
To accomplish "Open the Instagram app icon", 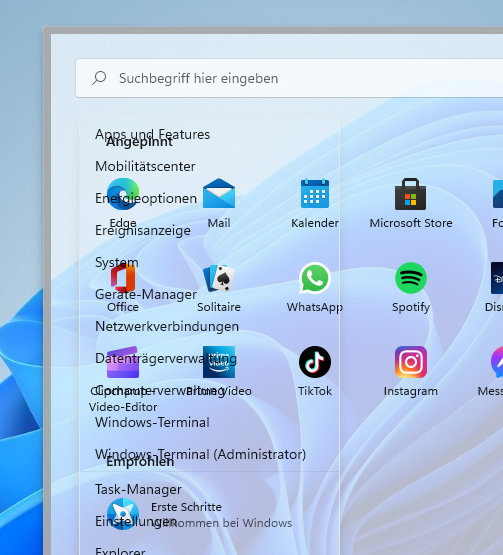I will [x=411, y=362].
